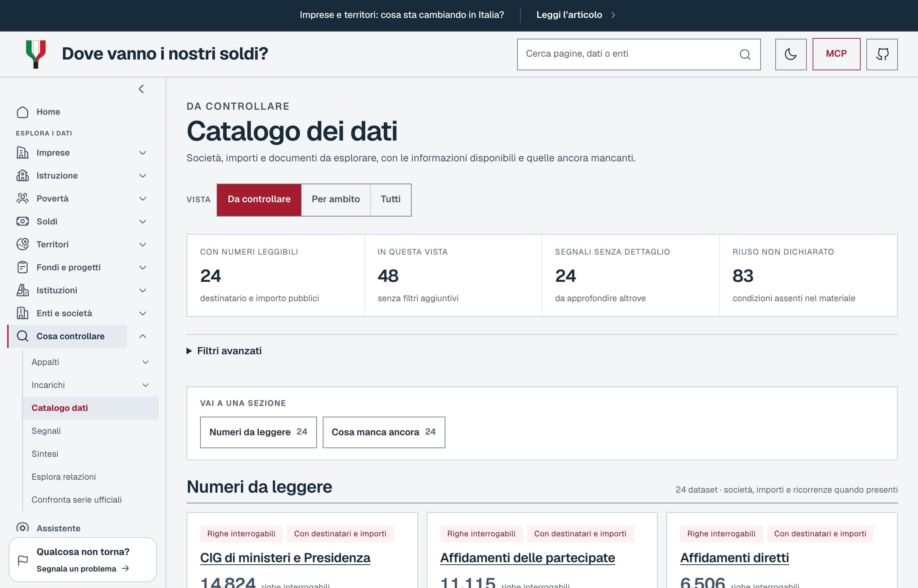Click the flag icon beside Qualcosa non torna
Screen dimensions: 918x588
(23, 560)
